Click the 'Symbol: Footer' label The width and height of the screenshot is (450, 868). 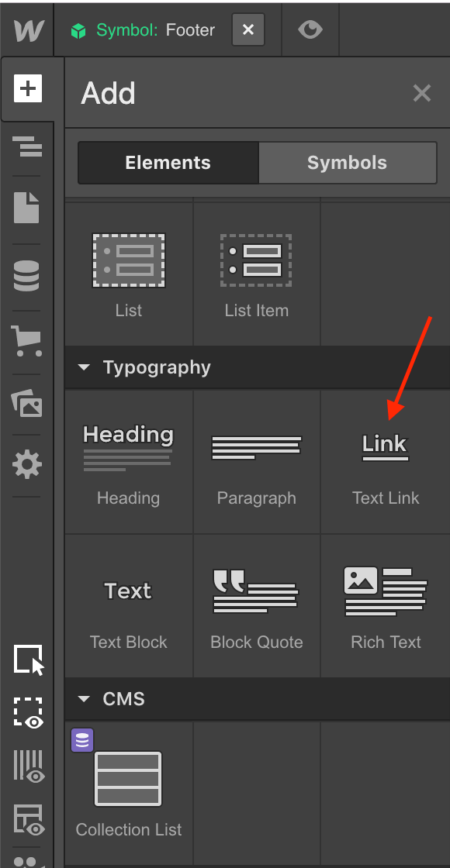(155, 30)
